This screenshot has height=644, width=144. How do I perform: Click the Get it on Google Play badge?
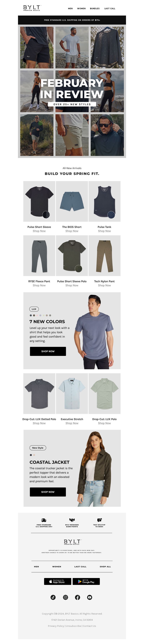[86, 581]
